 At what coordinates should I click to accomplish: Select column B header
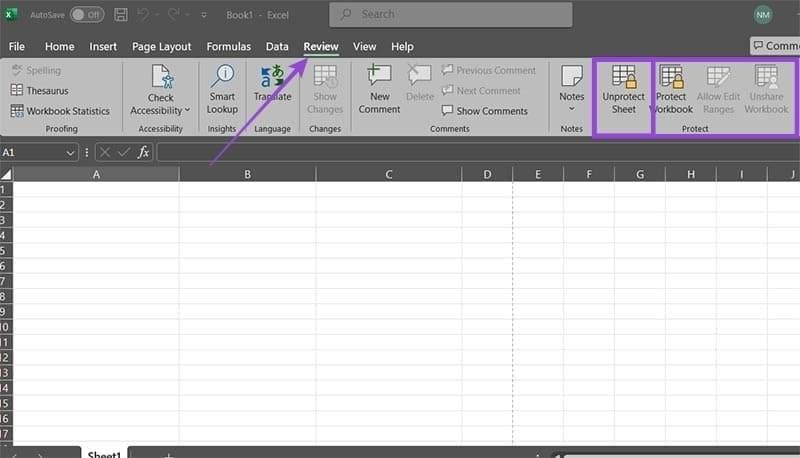click(x=247, y=174)
